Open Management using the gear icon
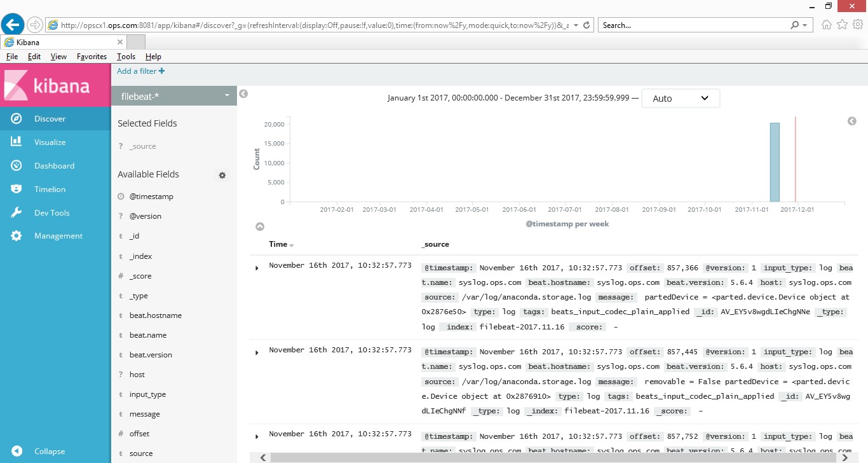Screen dimensions: 868x463 click(x=17, y=236)
